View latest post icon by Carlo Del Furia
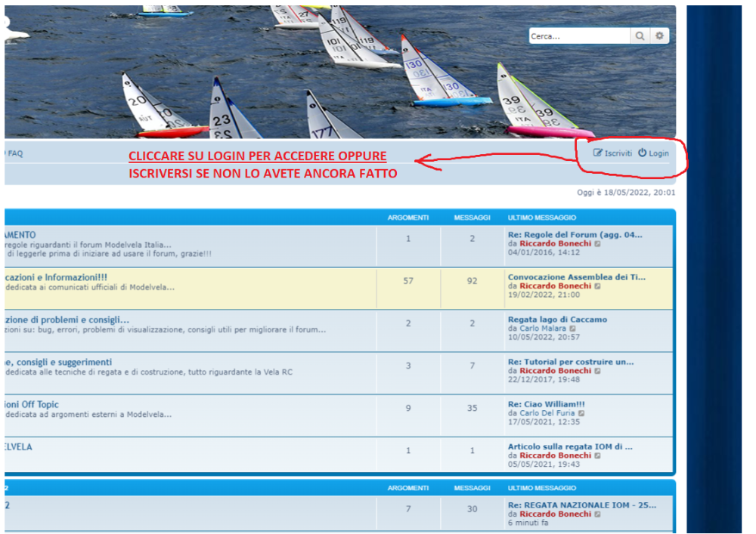The image size is (756, 534). 581,413
